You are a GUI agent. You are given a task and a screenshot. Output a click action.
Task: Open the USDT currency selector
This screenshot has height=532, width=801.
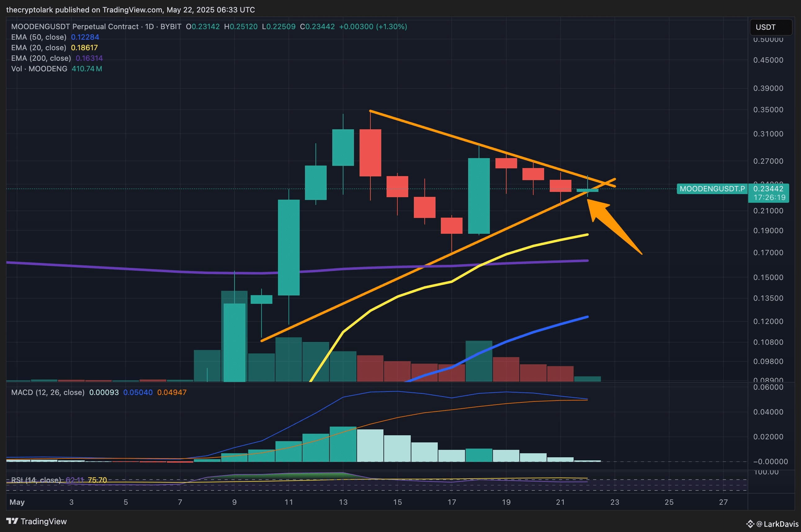coord(771,27)
